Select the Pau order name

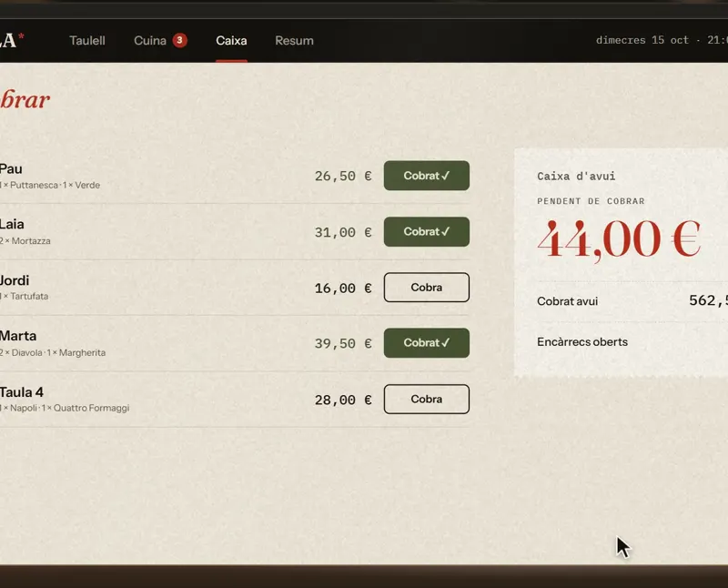[11, 169]
